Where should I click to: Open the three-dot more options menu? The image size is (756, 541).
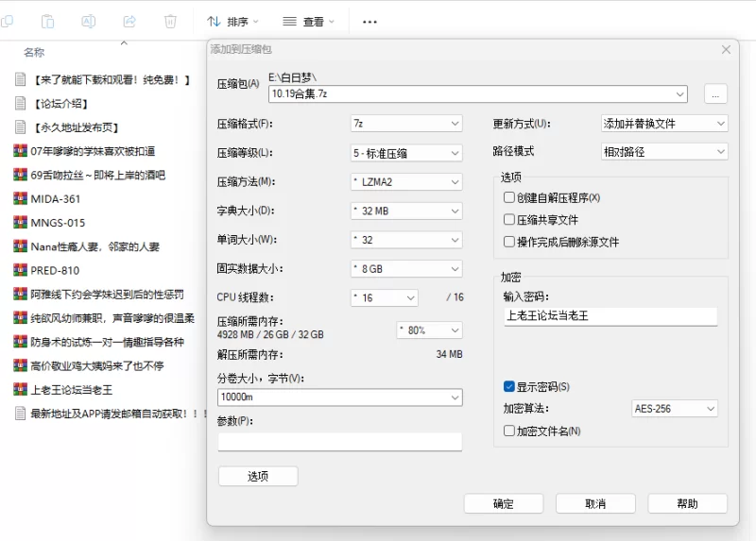369,21
